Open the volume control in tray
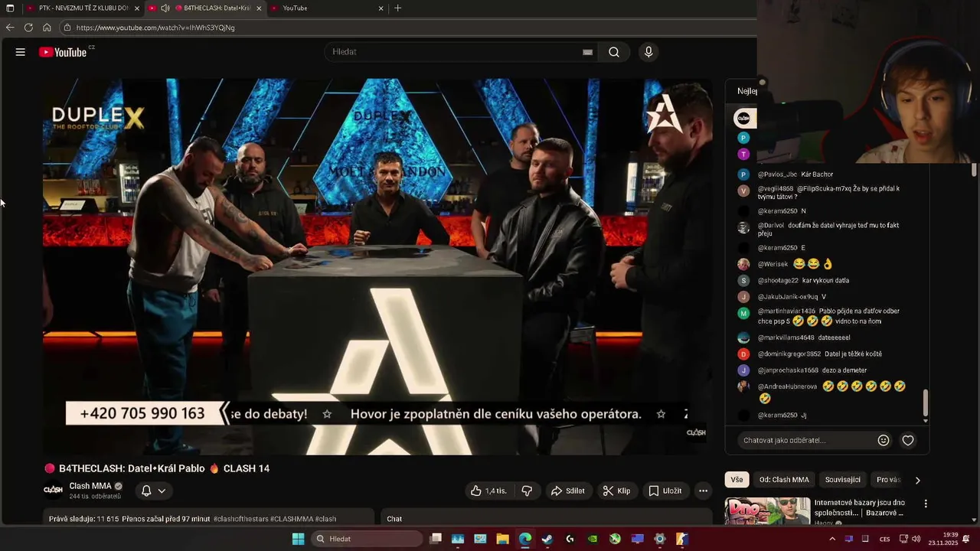 [x=916, y=539]
